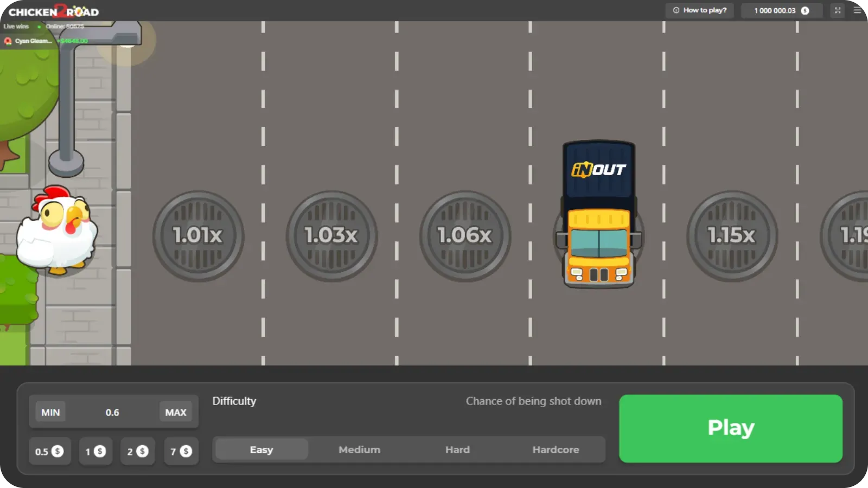Set bet to MAX
Viewport: 868px width, 488px height.
[x=176, y=413]
